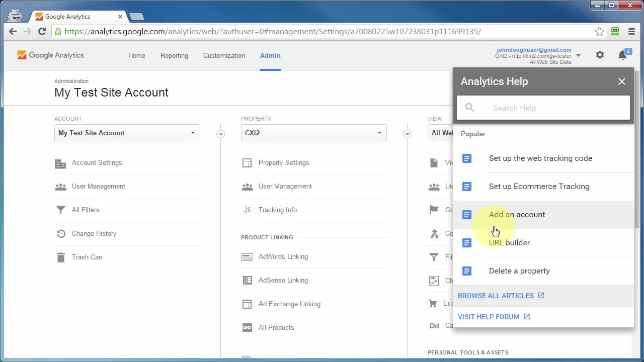Open the user account switcher arrow
The height and width of the screenshot is (362, 644).
[579, 55]
